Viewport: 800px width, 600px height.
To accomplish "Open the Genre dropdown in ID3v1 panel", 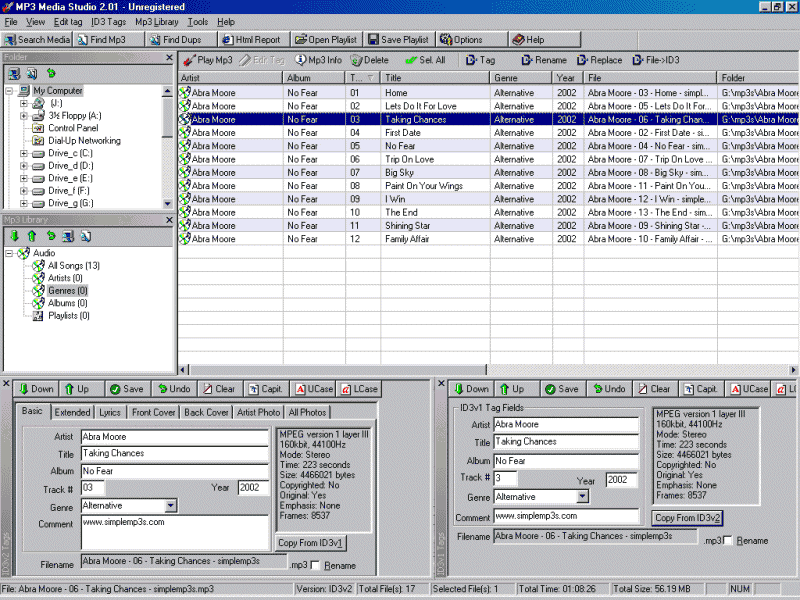I will (x=583, y=496).
